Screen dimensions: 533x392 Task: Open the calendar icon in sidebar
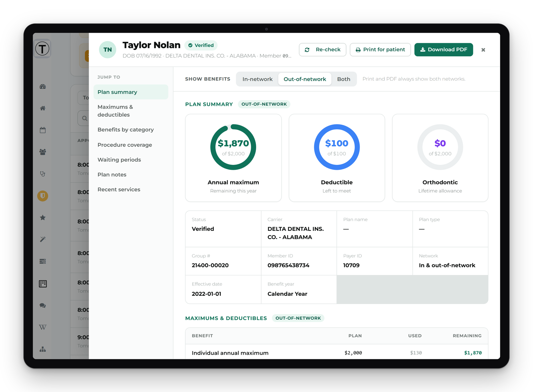(43, 130)
